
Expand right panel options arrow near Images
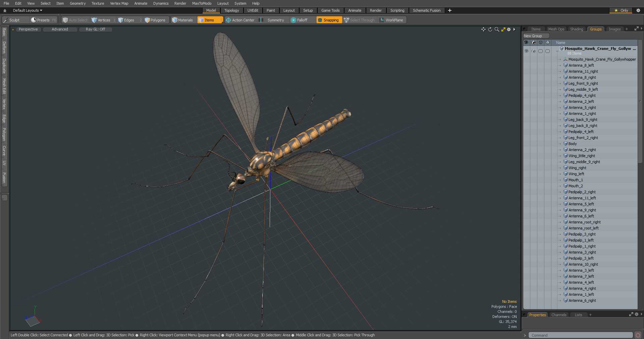point(641,29)
